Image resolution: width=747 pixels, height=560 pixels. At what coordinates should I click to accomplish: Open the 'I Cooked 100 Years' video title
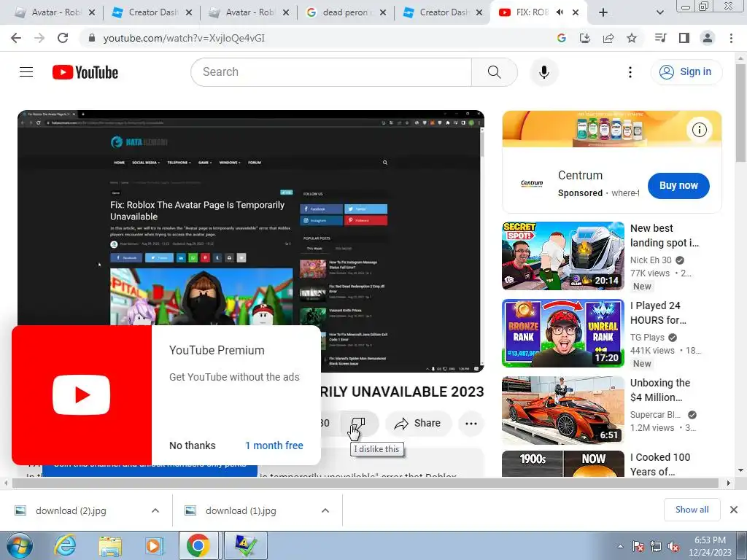tap(660, 464)
